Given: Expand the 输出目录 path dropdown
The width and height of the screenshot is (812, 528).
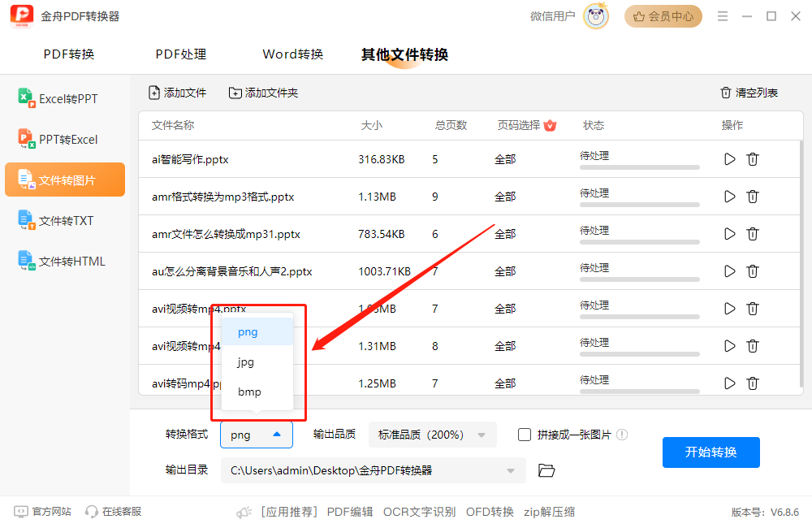Looking at the screenshot, I should coord(510,470).
